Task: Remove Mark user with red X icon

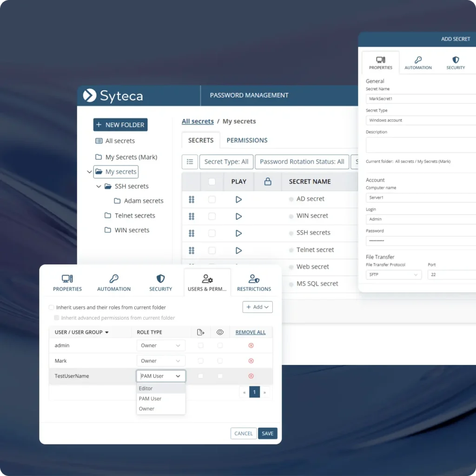Action: tap(251, 361)
